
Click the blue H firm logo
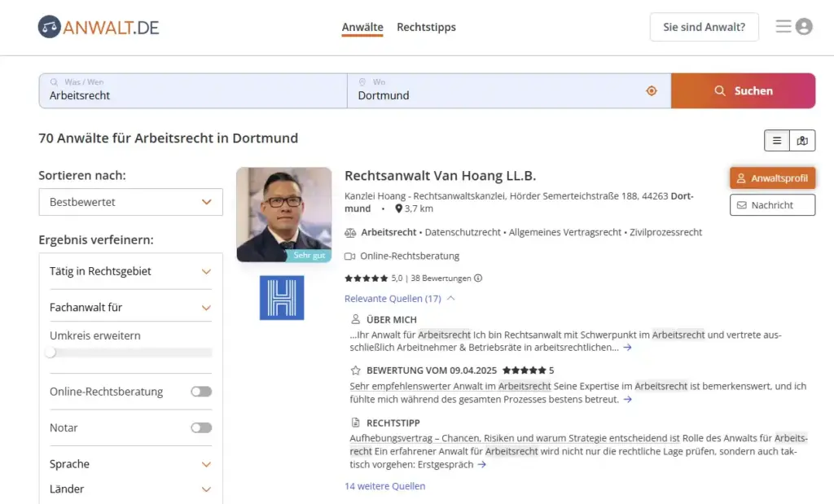click(x=282, y=298)
